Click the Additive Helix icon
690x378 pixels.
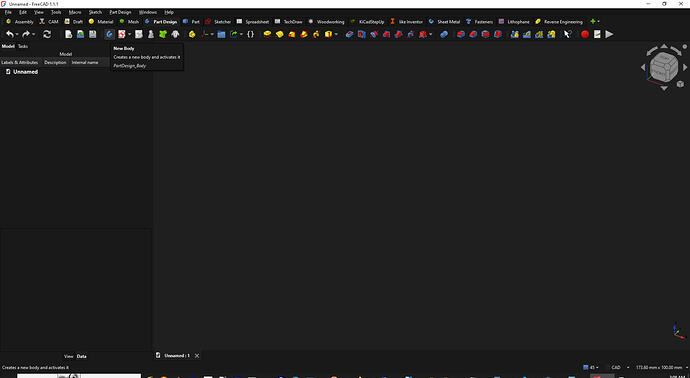click(x=316, y=34)
